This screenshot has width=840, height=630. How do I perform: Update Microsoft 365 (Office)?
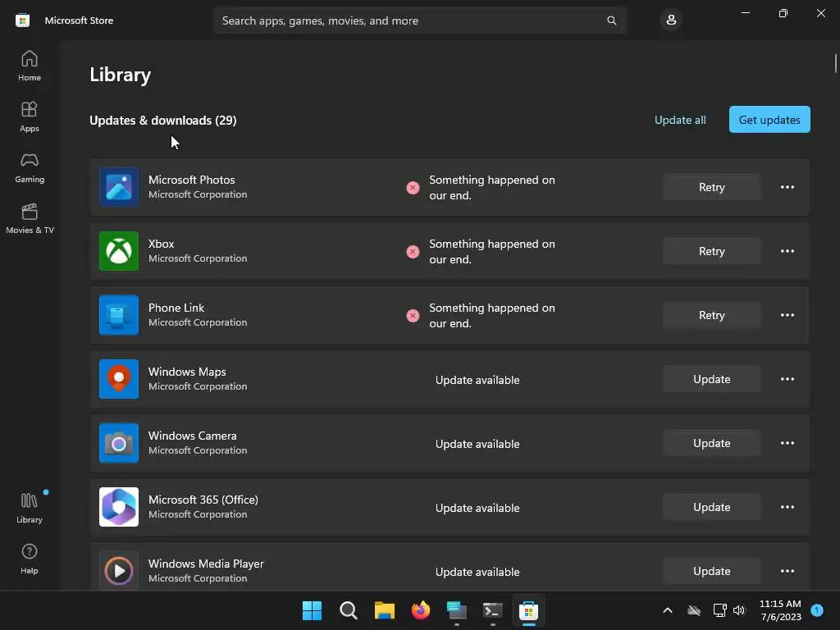(711, 507)
